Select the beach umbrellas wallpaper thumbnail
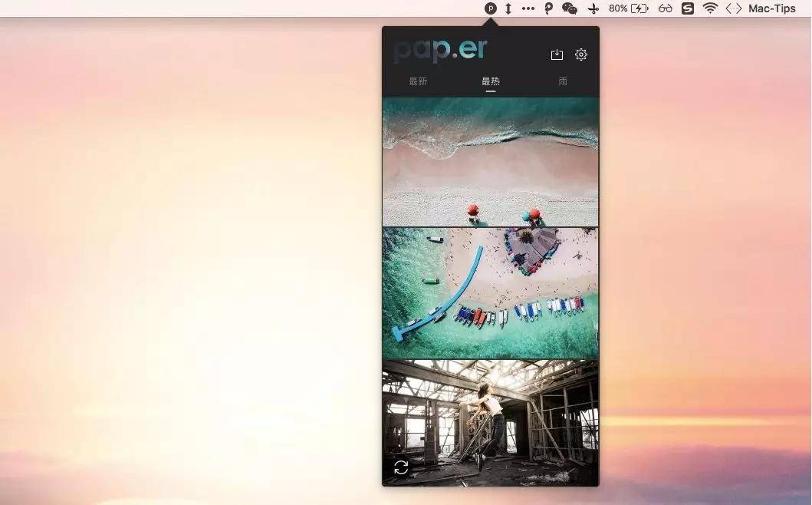This screenshot has width=812, height=505. tap(490, 161)
